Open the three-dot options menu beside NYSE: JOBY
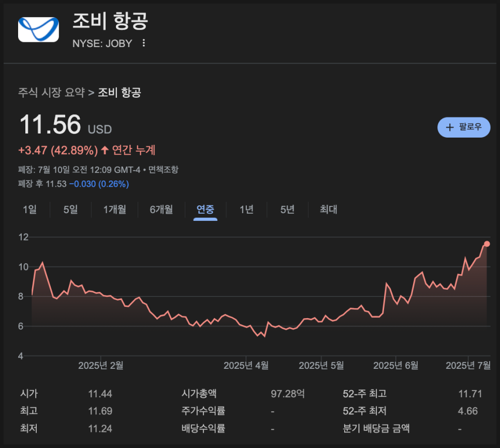Viewport: 500px width, 448px height. [x=143, y=43]
